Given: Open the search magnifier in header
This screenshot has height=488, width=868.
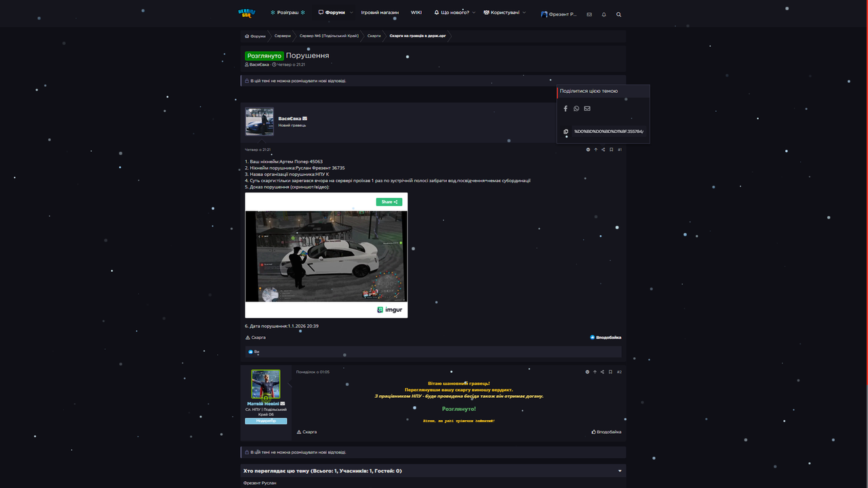Looking at the screenshot, I should pos(618,14).
